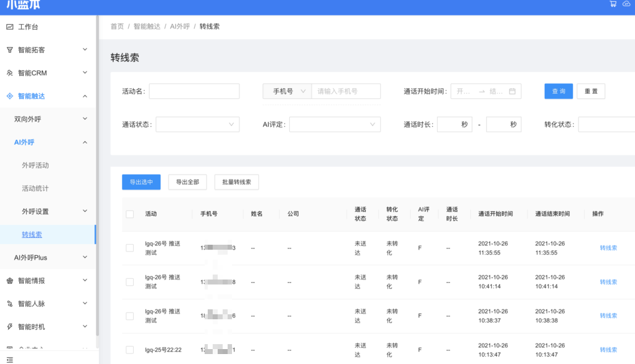Toggle the select-all checkbox in table header
The image size is (635, 364).
(x=129, y=214)
